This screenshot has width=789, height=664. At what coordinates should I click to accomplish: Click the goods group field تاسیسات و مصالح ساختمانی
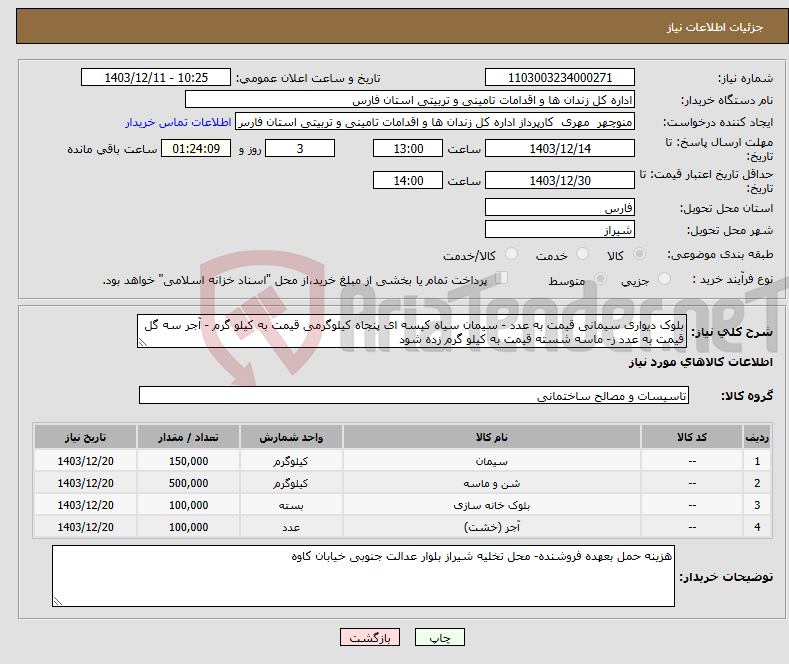pos(414,395)
